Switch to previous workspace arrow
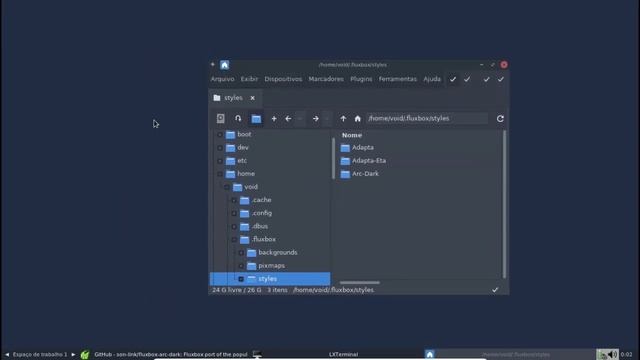This screenshot has height=360, width=640. (x=7, y=354)
